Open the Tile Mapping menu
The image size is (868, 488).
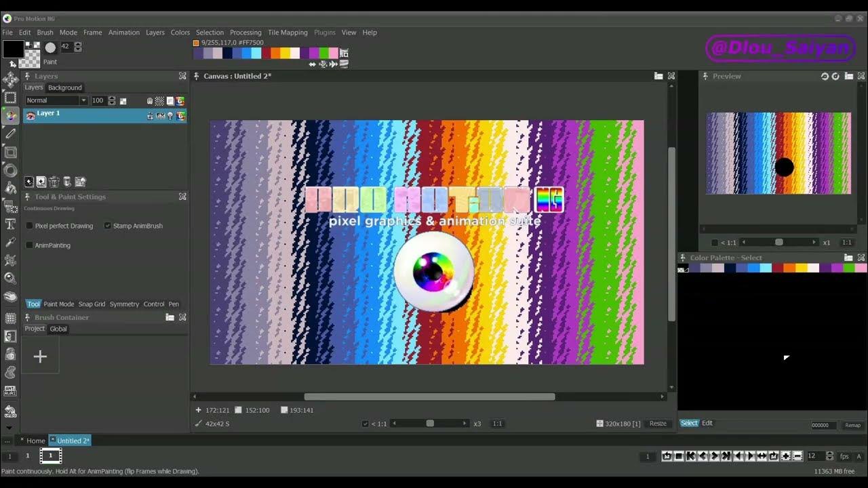(288, 33)
